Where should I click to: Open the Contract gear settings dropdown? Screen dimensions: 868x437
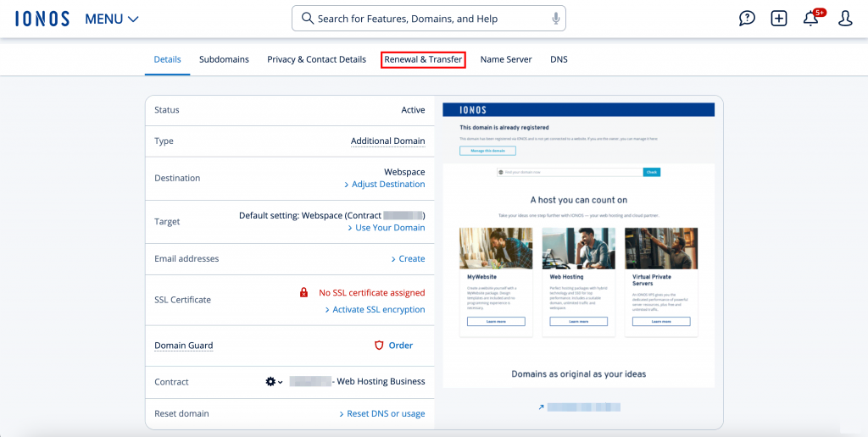(274, 382)
